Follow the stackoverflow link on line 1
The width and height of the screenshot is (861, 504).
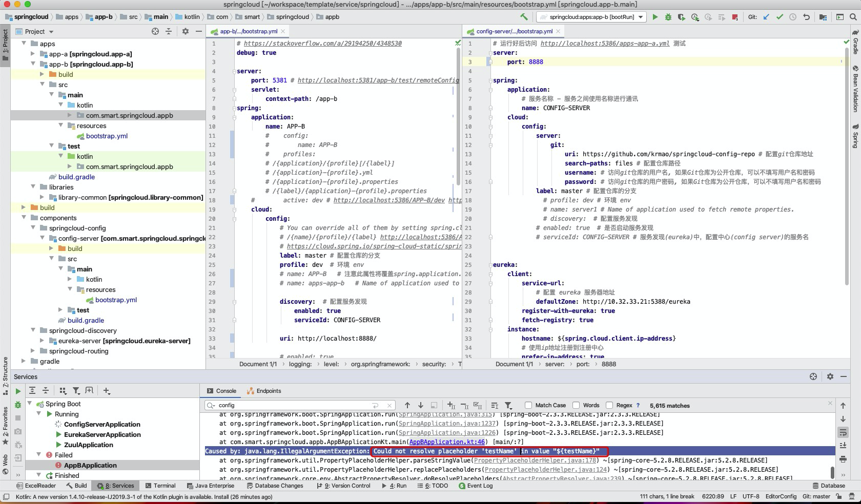click(x=323, y=44)
